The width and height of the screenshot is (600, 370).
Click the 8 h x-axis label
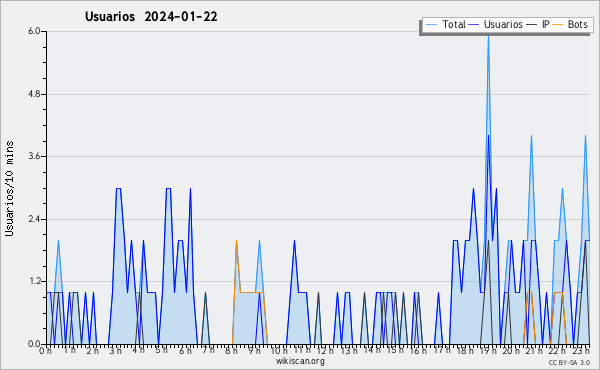click(x=231, y=351)
